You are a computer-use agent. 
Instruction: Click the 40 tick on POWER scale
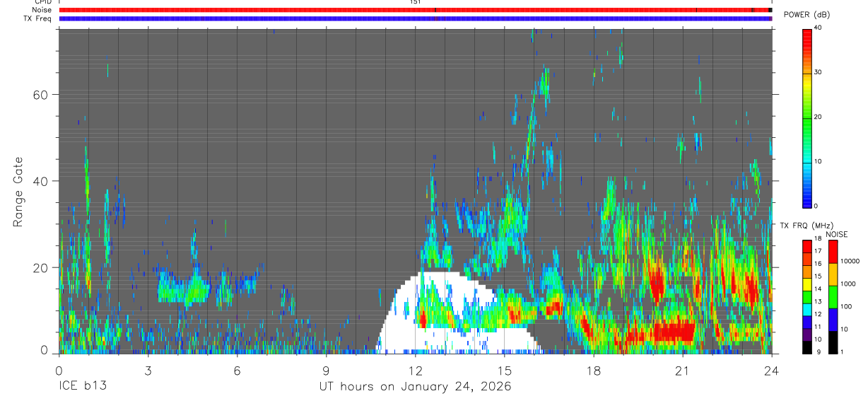(819, 28)
